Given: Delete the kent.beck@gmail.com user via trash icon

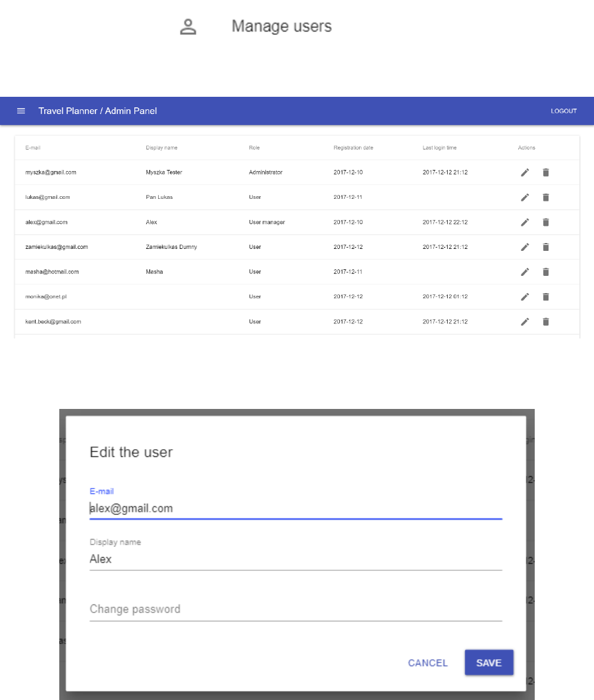Looking at the screenshot, I should [546, 322].
